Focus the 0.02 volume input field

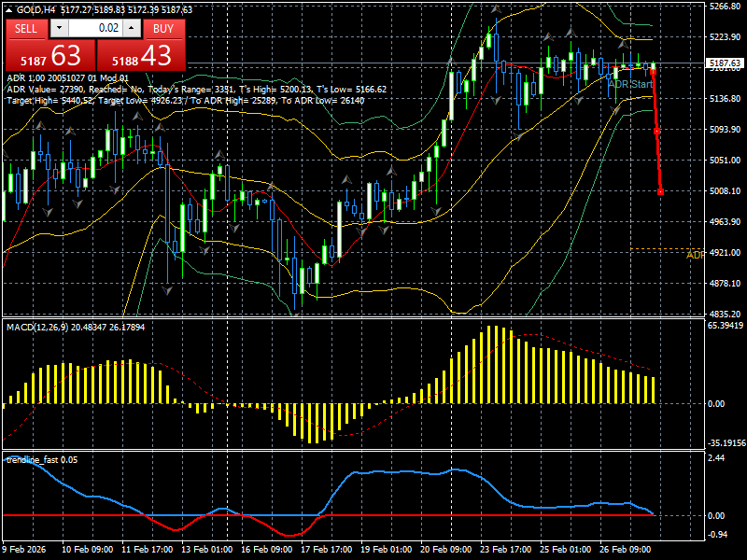coord(95,28)
